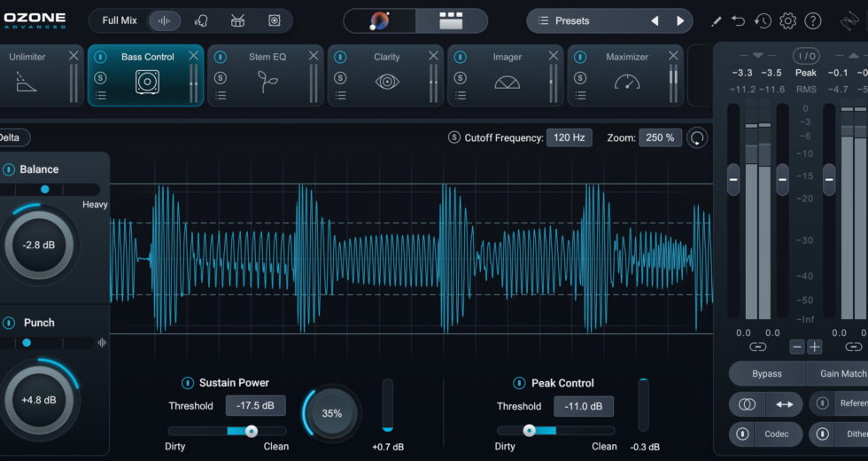868x461 pixels.
Task: Click the Peak Control Dirty/Clean slider handle
Action: pos(530,431)
